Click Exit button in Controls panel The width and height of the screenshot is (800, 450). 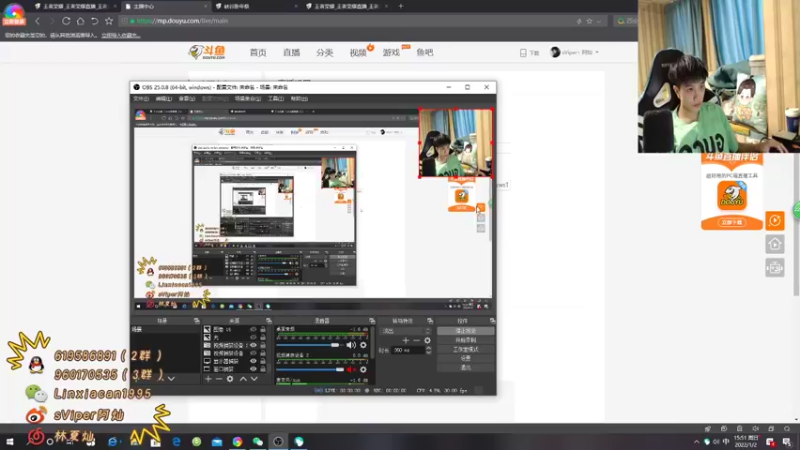pos(465,367)
